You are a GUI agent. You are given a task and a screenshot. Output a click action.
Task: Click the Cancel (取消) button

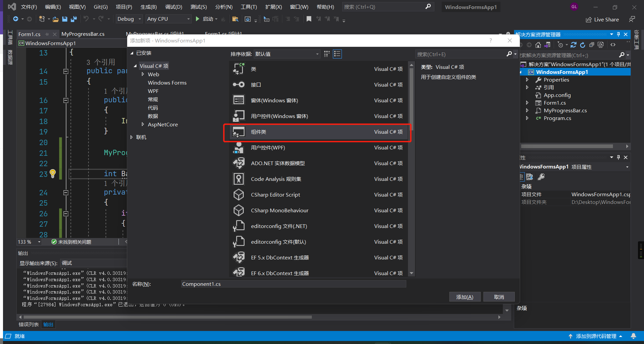(x=499, y=297)
